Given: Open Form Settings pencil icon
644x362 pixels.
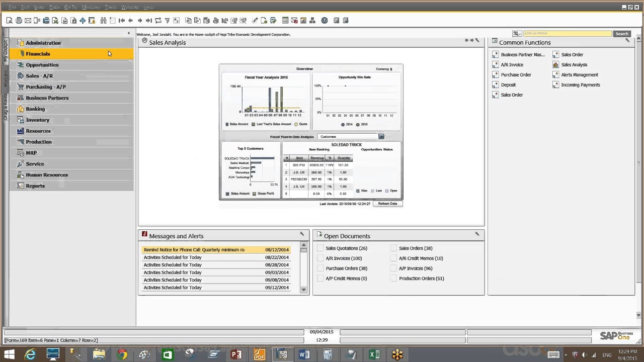Looking at the screenshot, I should click(x=255, y=21).
